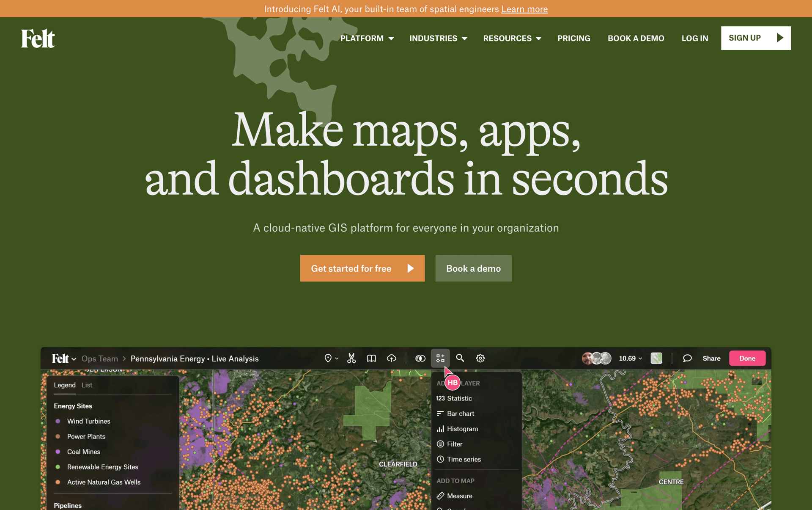Open the Felt menu in the map toolbar
This screenshot has width=812, height=510.
64,358
